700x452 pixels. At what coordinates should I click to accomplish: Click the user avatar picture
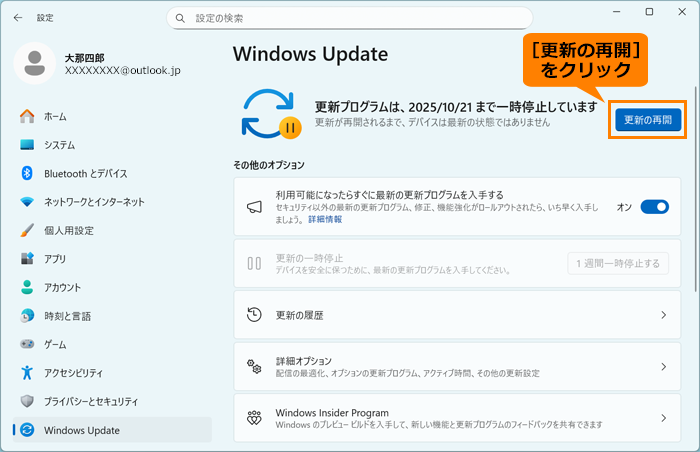coord(34,63)
